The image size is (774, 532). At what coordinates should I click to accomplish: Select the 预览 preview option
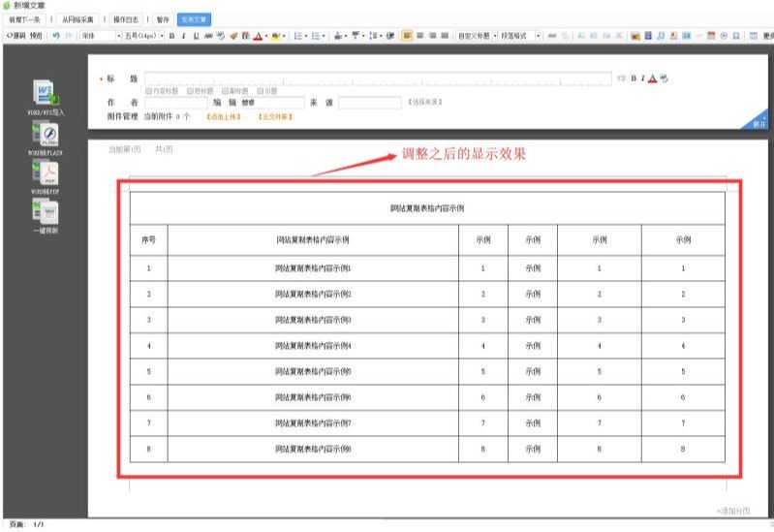point(37,36)
